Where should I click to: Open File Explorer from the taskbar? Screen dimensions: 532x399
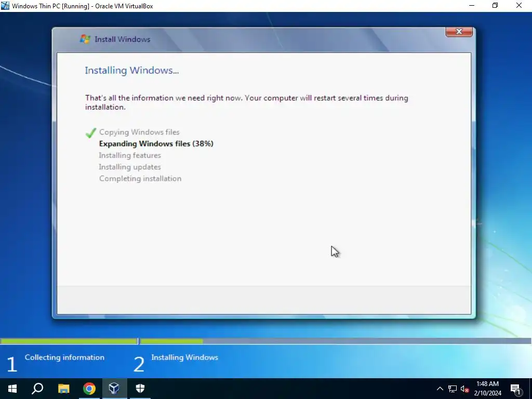[63, 389]
